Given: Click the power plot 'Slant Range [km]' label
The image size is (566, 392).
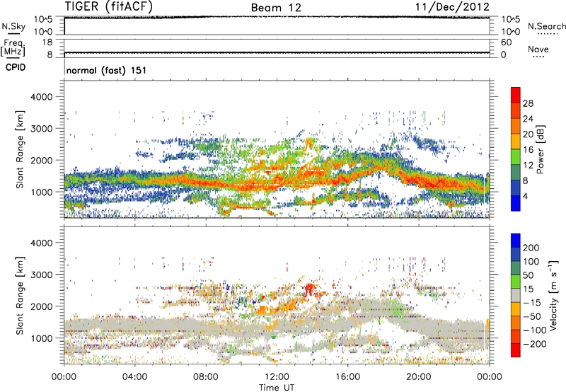Looking at the screenshot, I should (20, 149).
